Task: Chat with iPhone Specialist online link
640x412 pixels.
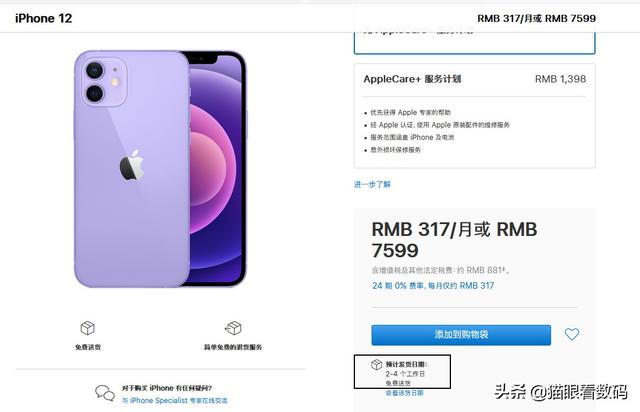Action: [175, 401]
